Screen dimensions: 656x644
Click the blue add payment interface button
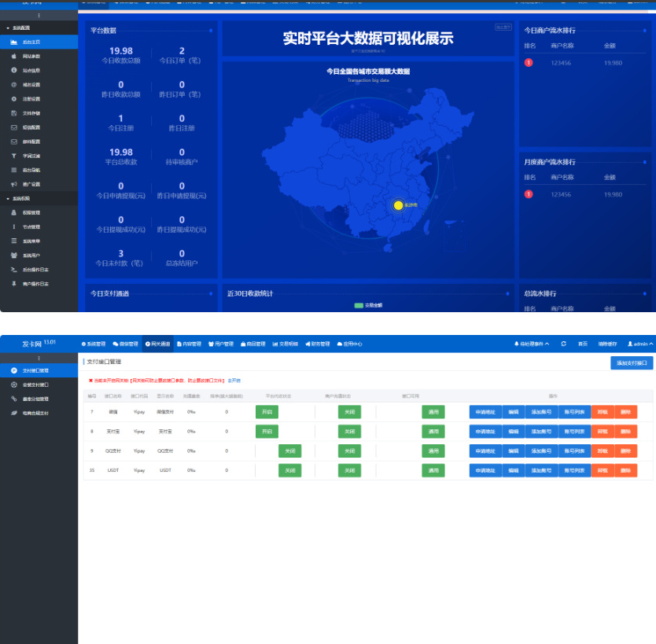tap(632, 363)
